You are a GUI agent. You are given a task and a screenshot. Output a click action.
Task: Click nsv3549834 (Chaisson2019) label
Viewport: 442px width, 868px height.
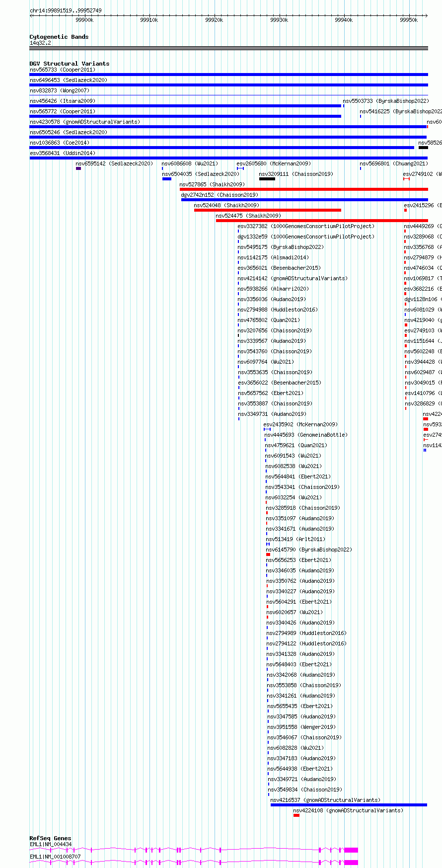[305, 790]
